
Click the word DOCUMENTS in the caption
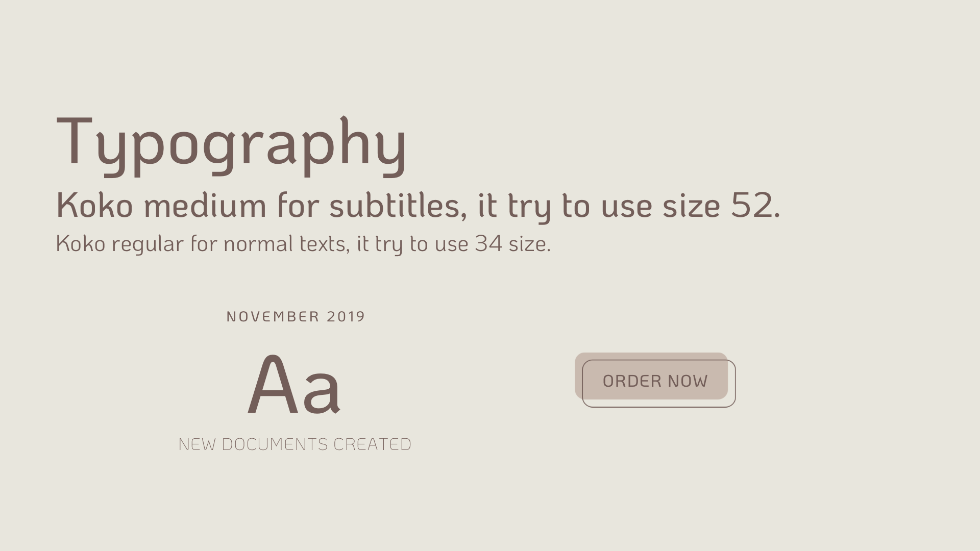point(275,444)
